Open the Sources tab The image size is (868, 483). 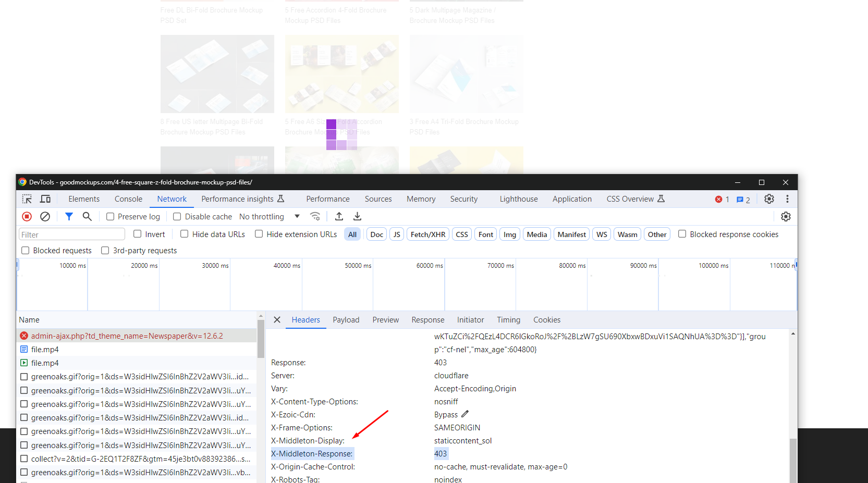[x=378, y=199]
